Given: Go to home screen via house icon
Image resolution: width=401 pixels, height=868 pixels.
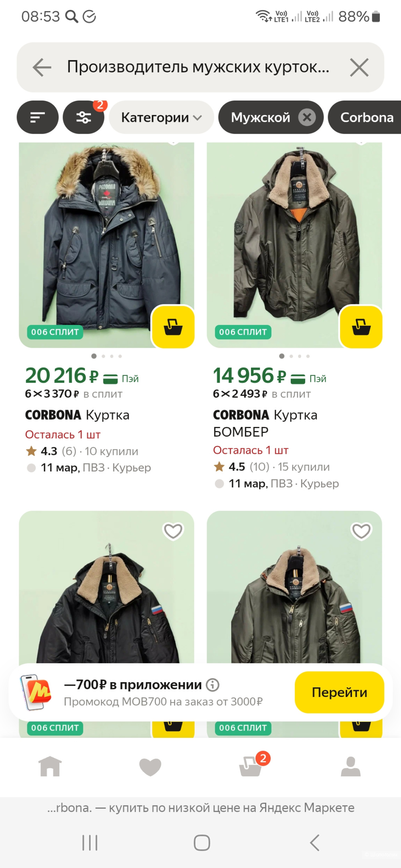Looking at the screenshot, I should coord(50,766).
